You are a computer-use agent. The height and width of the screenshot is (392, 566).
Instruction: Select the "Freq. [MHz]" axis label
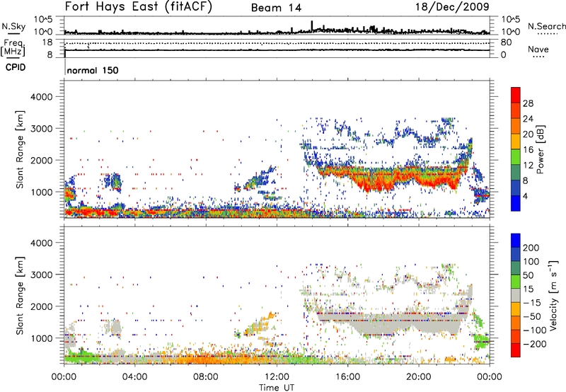click(x=13, y=48)
